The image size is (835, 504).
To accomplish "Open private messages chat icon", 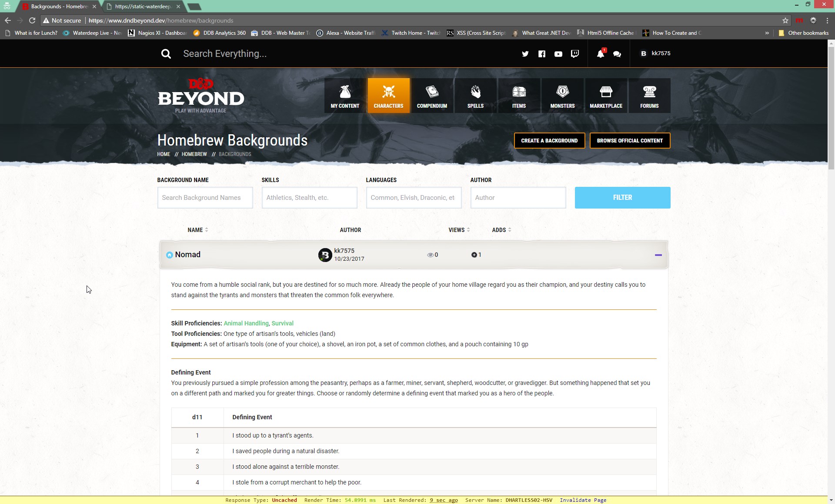I will tap(617, 54).
